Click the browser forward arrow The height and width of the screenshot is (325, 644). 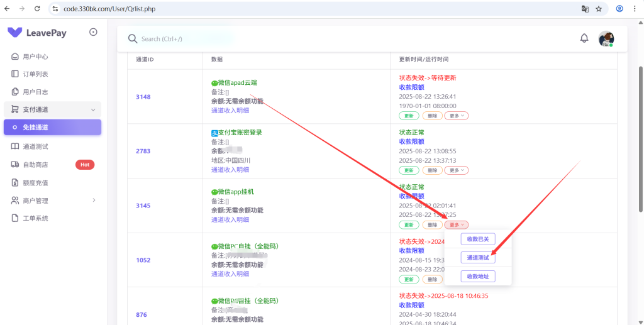pos(22,9)
